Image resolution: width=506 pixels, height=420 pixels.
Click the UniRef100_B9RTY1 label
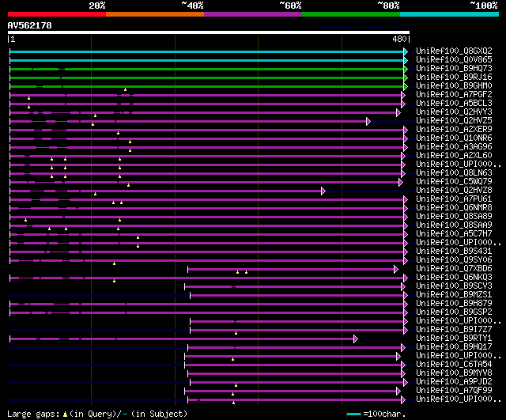[454, 339]
